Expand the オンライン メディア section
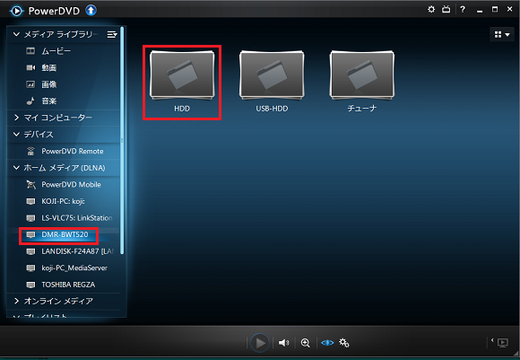 coord(16,301)
